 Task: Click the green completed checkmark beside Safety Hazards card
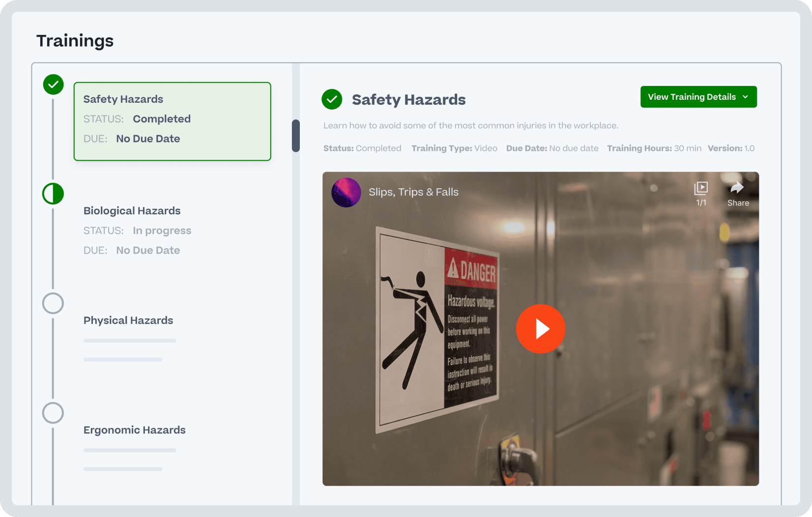tap(53, 85)
